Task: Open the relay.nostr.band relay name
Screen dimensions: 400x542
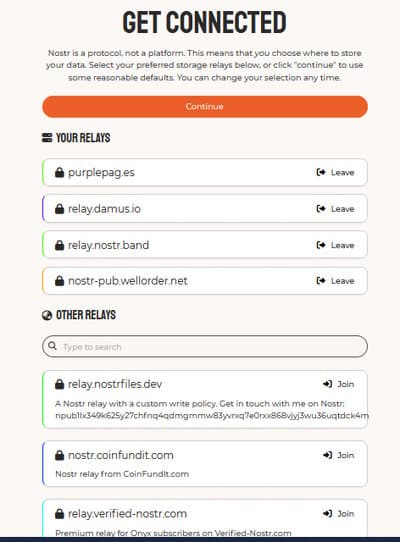Action: click(x=109, y=245)
